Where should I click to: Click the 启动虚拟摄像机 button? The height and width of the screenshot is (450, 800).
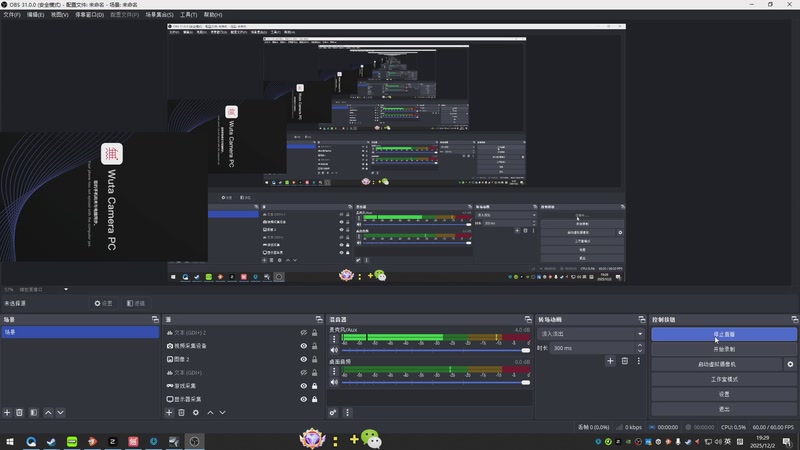tap(717, 364)
